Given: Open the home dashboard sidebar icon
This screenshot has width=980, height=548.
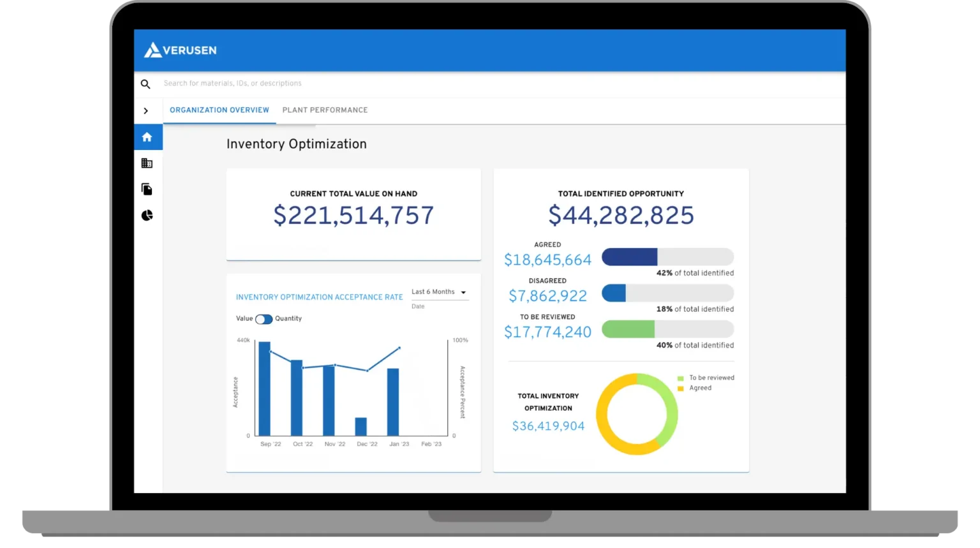Looking at the screenshot, I should (x=147, y=137).
